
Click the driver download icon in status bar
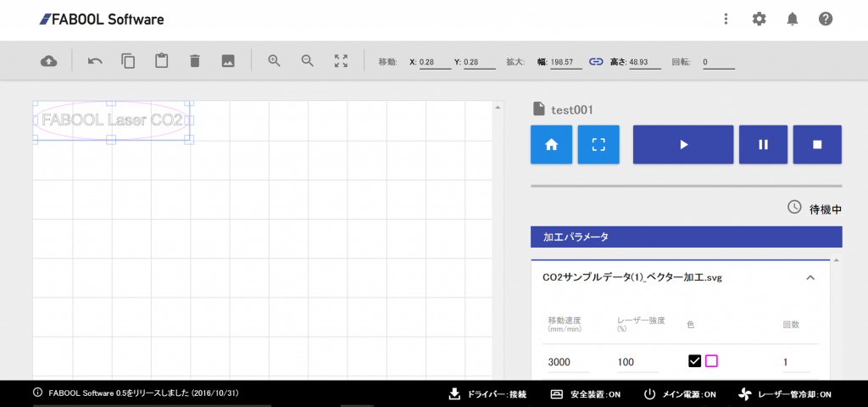click(454, 394)
